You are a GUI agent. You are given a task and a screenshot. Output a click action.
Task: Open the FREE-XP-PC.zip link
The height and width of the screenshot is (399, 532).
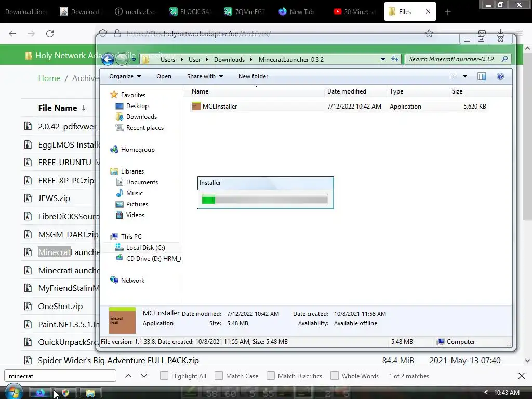click(x=66, y=180)
